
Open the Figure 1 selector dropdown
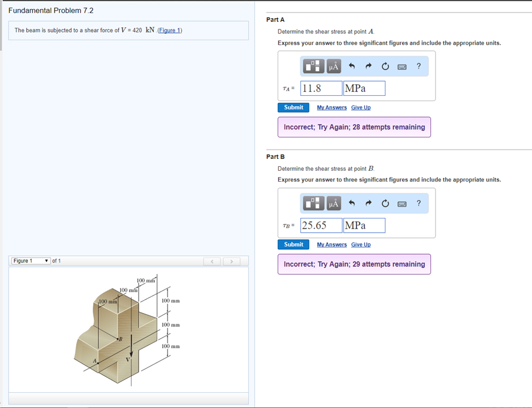click(31, 261)
